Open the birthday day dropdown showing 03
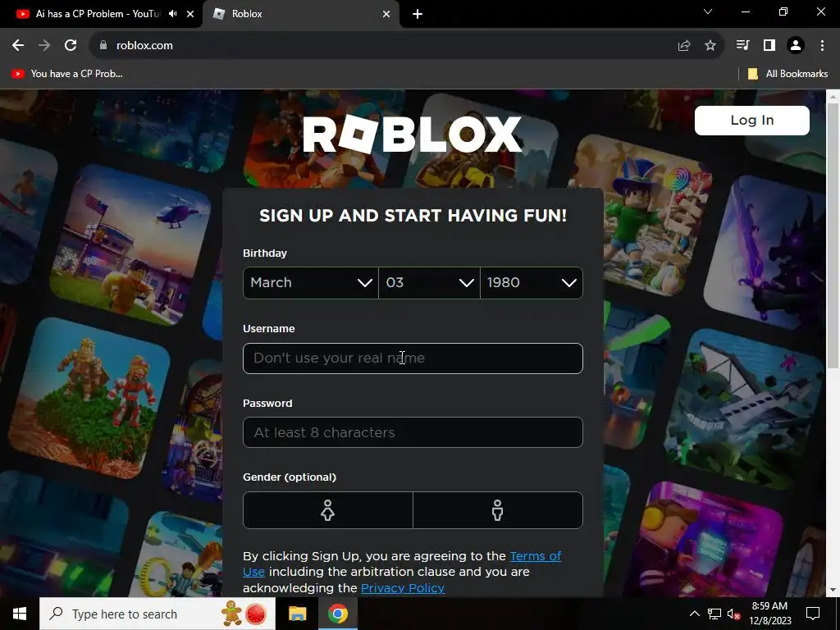Image resolution: width=840 pixels, height=630 pixels. (429, 283)
